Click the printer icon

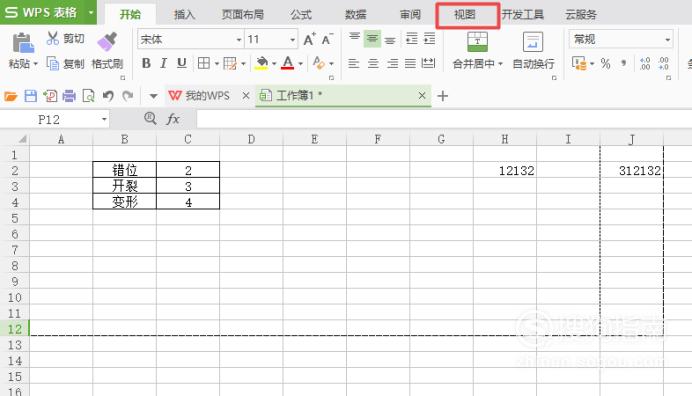(69, 96)
